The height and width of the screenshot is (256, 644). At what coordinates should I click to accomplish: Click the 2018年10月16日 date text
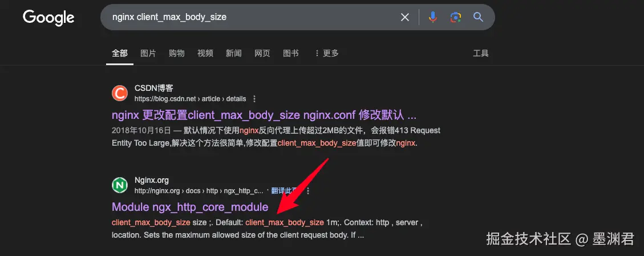click(x=141, y=131)
